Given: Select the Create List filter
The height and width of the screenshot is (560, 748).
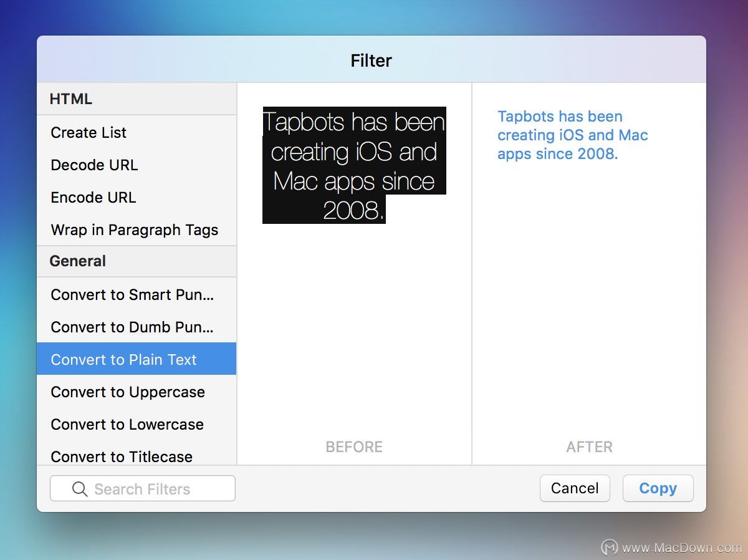Looking at the screenshot, I should pyautogui.click(x=137, y=132).
